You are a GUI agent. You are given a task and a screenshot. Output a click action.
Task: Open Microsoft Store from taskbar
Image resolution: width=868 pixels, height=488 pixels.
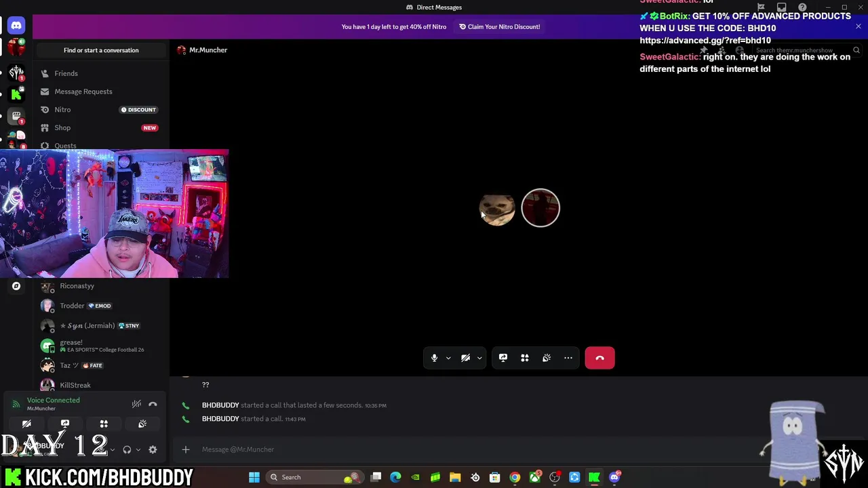click(x=495, y=477)
